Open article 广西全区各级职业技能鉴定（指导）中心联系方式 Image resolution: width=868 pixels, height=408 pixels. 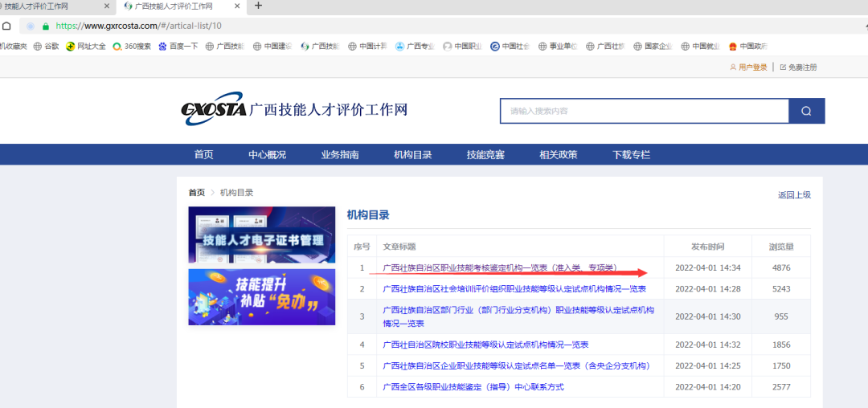point(473,387)
